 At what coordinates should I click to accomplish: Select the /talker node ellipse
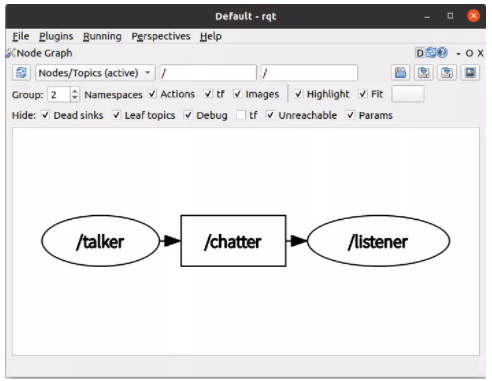click(x=101, y=241)
